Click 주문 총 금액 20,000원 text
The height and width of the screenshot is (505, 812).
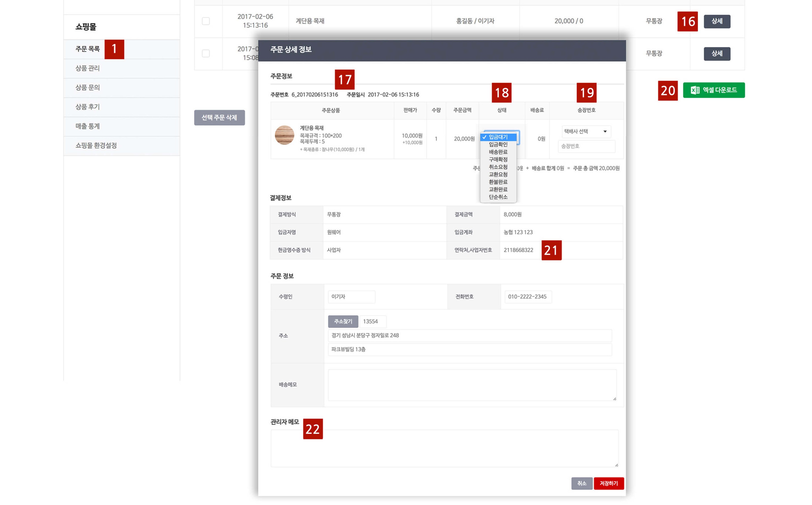[596, 168]
